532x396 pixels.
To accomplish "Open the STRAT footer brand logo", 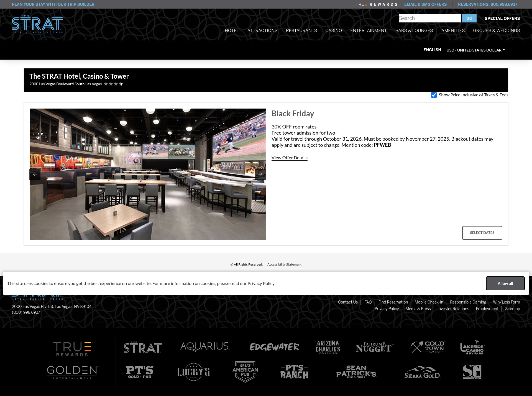I will [143, 347].
